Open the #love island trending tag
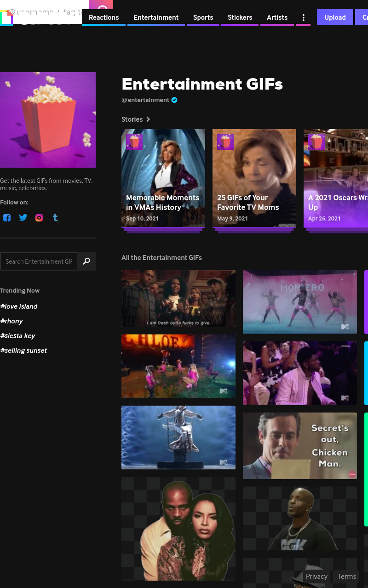The height and width of the screenshot is (588, 368). [x=19, y=306]
